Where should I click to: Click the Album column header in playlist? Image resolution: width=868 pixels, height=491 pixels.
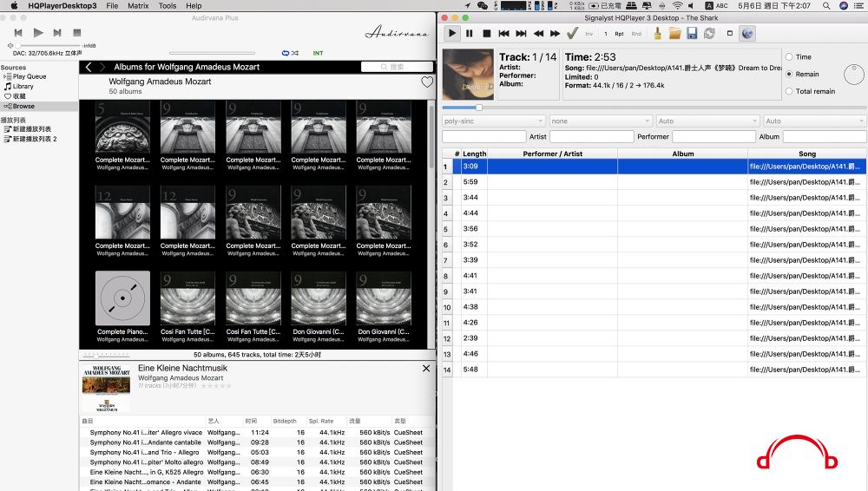pyautogui.click(x=682, y=154)
